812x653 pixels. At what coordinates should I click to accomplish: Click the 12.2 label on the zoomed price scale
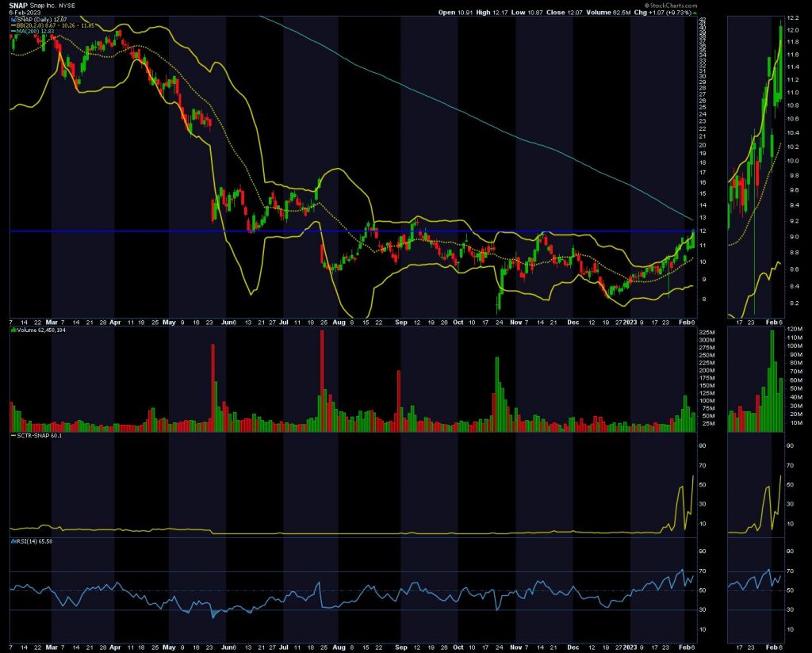[x=793, y=18]
